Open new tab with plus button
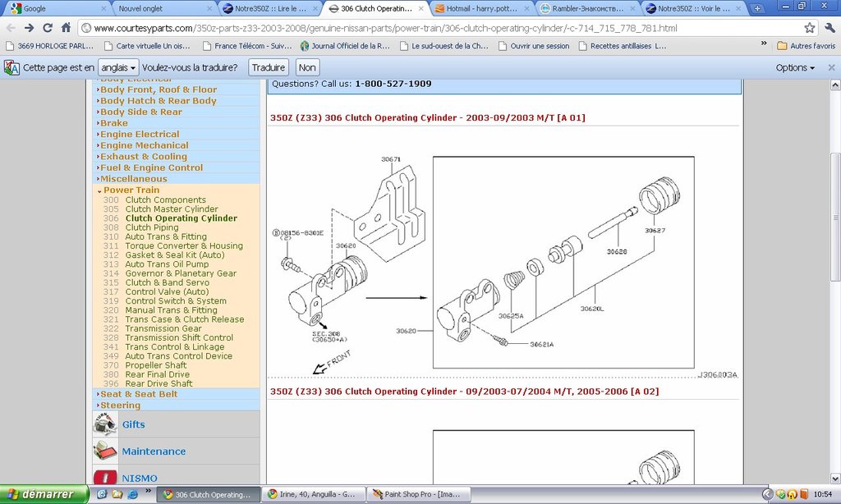The width and height of the screenshot is (841, 504). pos(757,8)
